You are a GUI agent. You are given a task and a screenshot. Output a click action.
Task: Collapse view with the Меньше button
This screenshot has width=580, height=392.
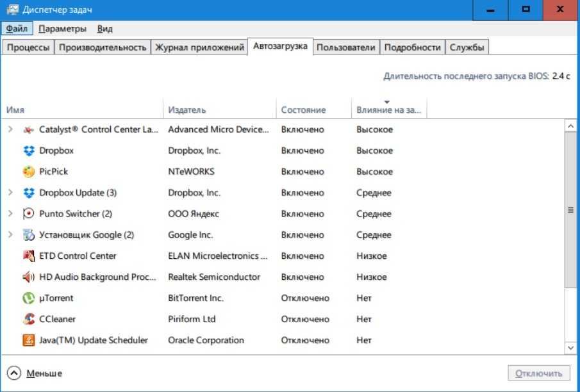click(35, 373)
